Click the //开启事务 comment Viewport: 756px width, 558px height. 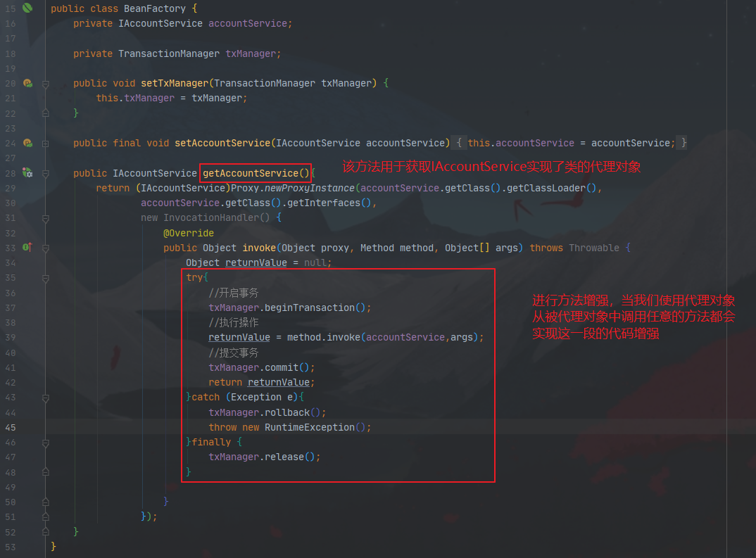click(234, 293)
